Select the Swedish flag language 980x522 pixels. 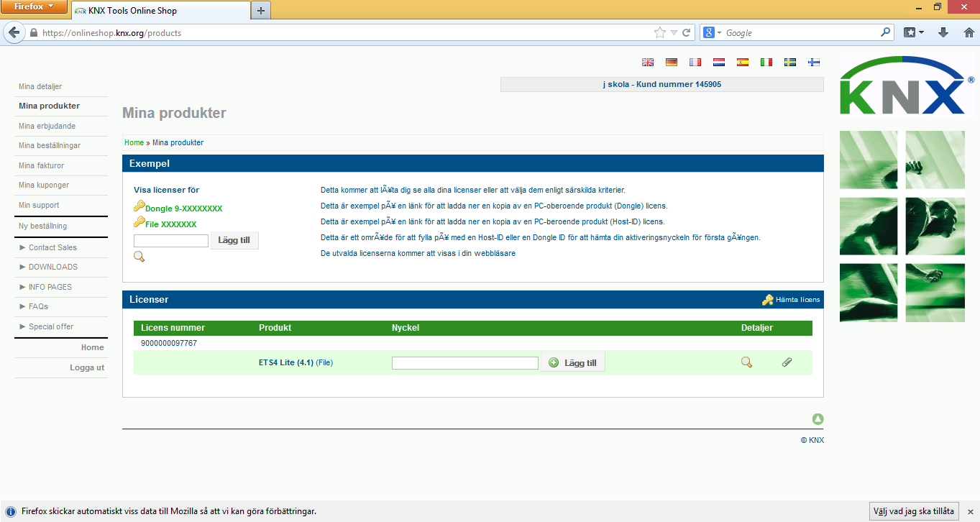click(790, 63)
